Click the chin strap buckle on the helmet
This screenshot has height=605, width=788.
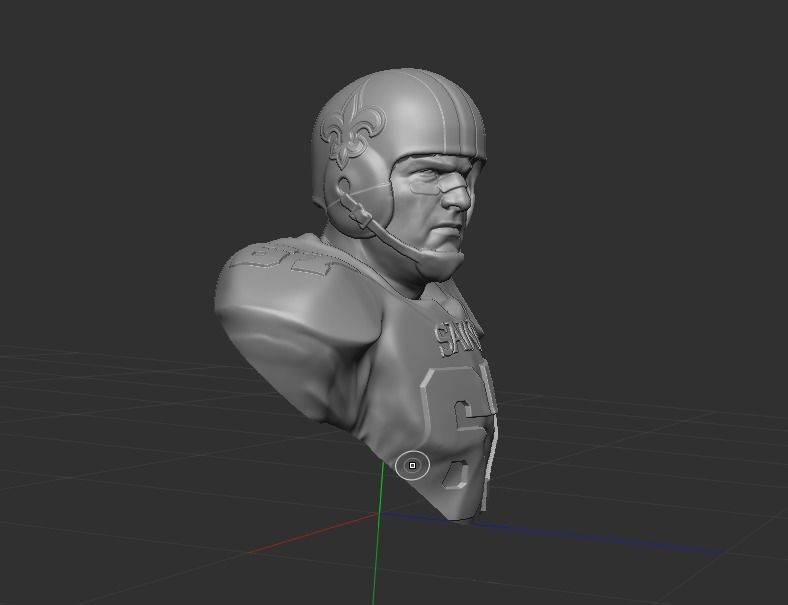[361, 214]
